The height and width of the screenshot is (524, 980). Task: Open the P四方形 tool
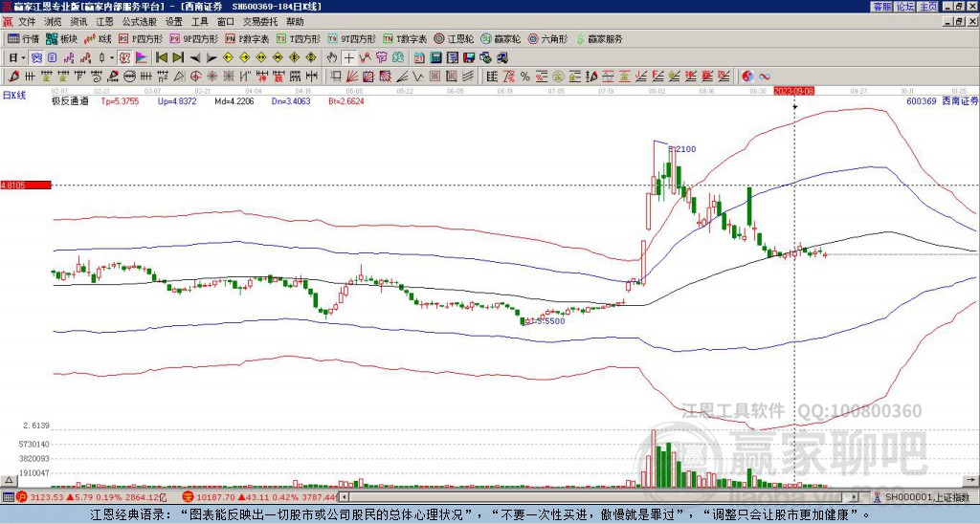[141, 38]
